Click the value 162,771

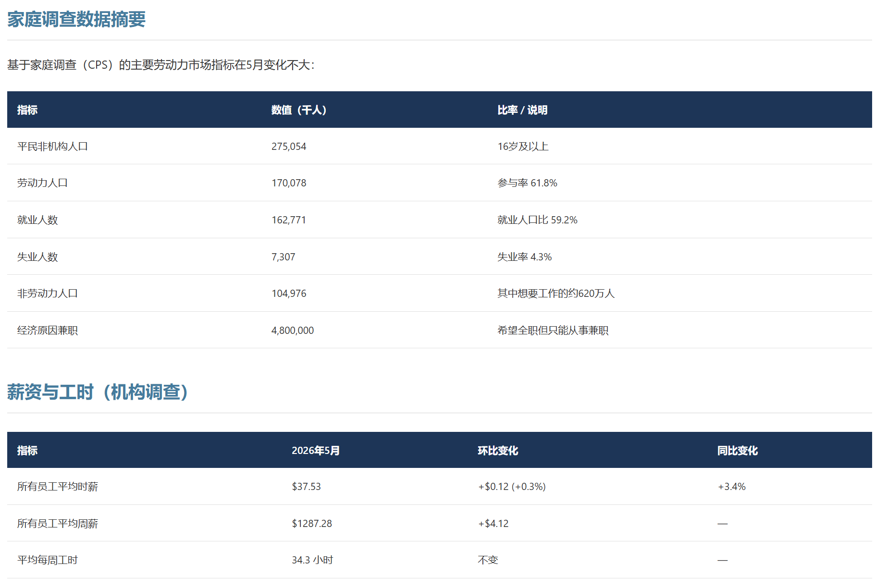(x=289, y=220)
